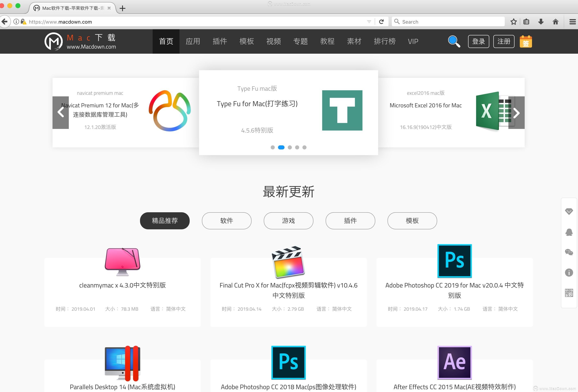578x392 pixels.
Task: Click the 登录 login button
Action: click(x=478, y=41)
